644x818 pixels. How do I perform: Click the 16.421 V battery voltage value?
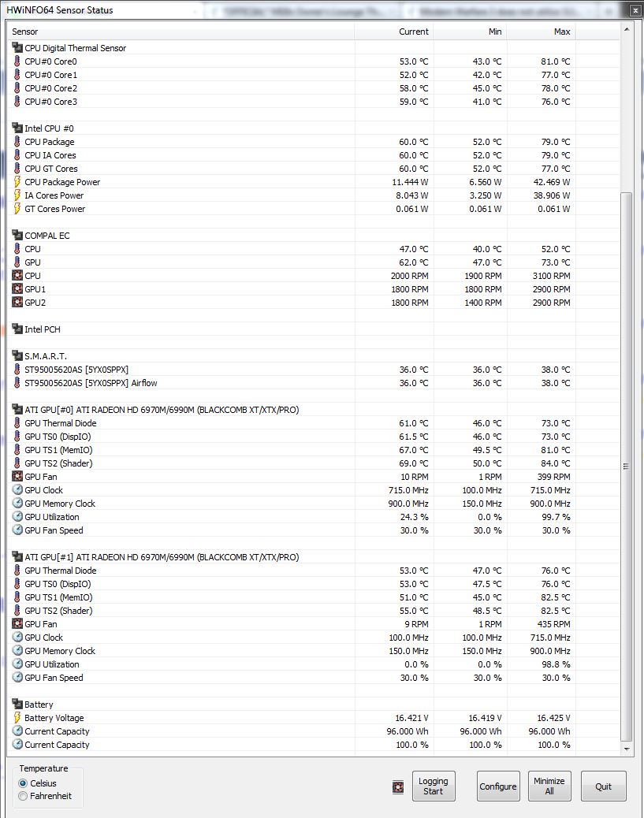click(411, 718)
